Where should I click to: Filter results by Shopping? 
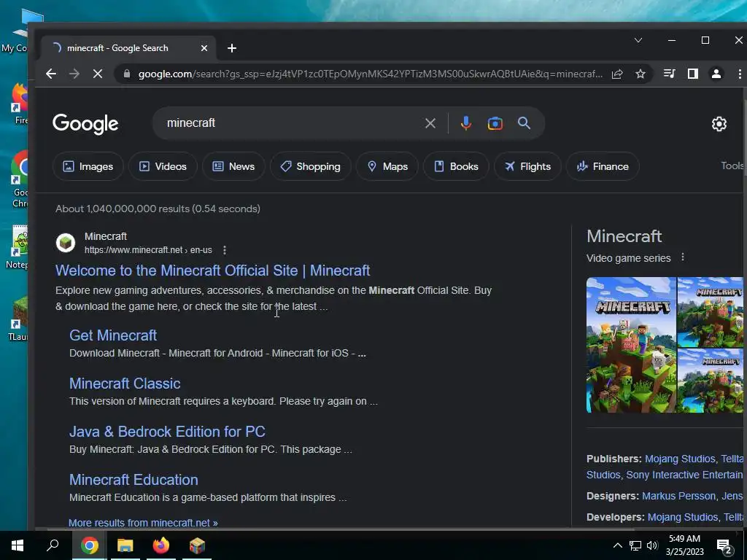coord(310,166)
